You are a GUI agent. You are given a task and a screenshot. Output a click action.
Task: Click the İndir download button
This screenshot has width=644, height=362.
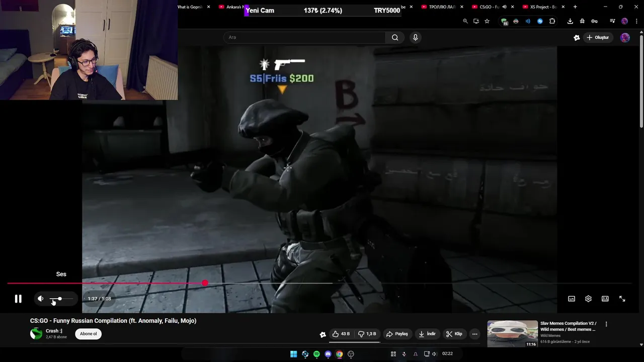427,334
